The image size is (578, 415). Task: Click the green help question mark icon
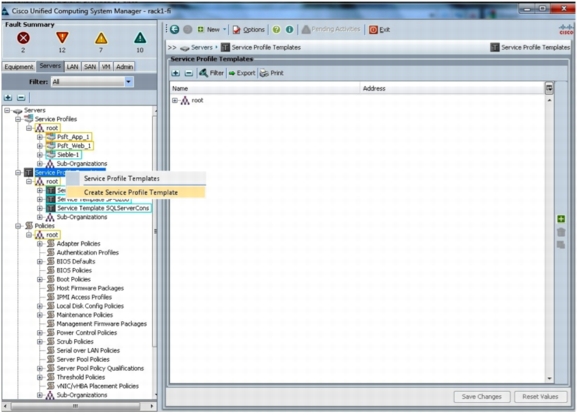click(276, 29)
